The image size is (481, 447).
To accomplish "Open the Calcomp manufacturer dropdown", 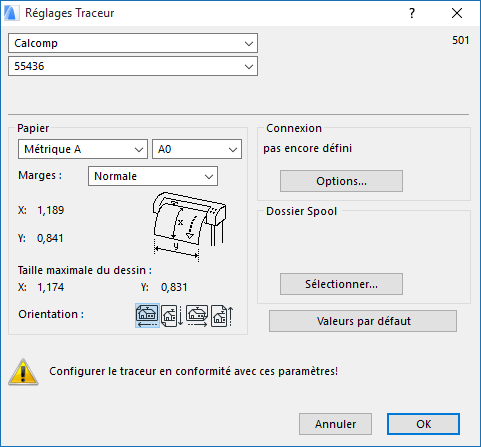I will coord(133,43).
